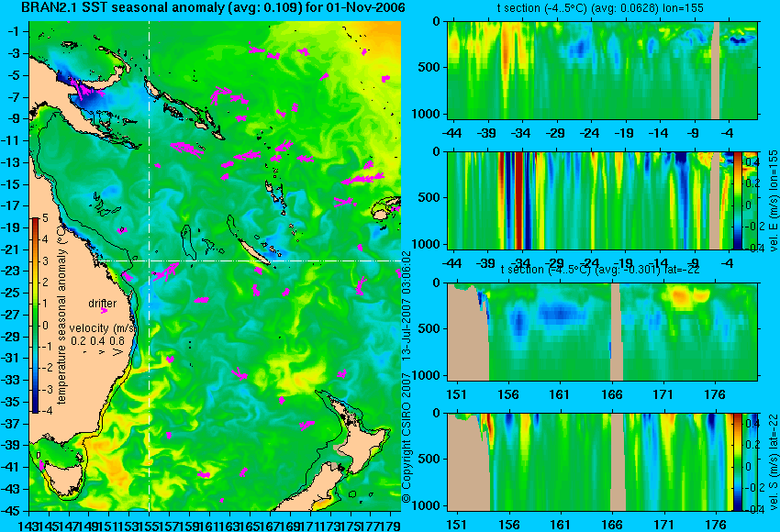
Task: Click the 'drifter' legend label
Action: [x=103, y=304]
